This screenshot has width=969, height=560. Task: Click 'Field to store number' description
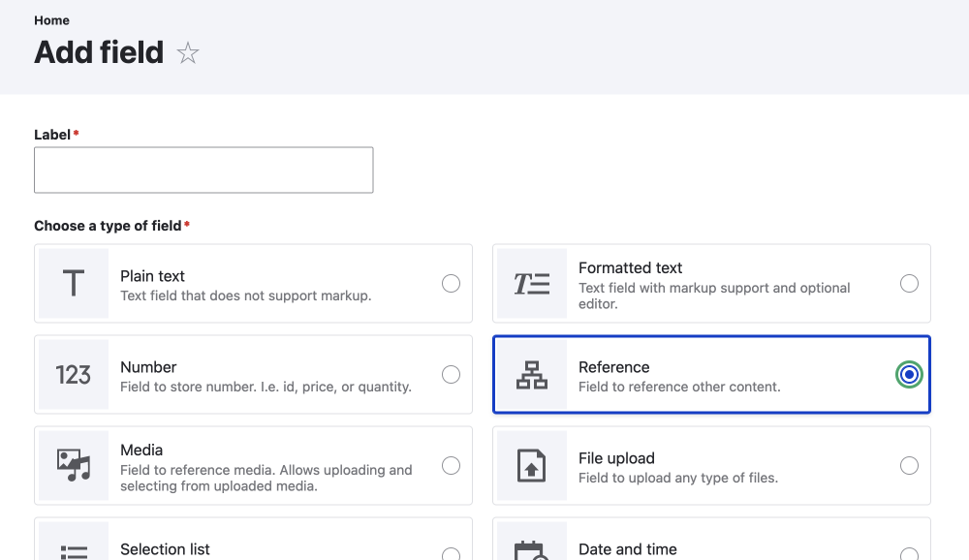pyautogui.click(x=266, y=387)
